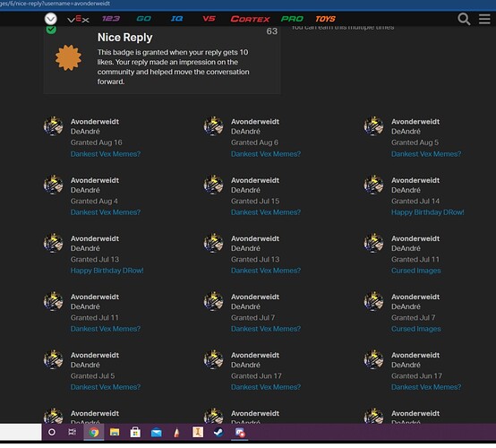Click the green checkmark on Nice Reply badge
Viewport: 496px width, 448px height.
point(51,30)
